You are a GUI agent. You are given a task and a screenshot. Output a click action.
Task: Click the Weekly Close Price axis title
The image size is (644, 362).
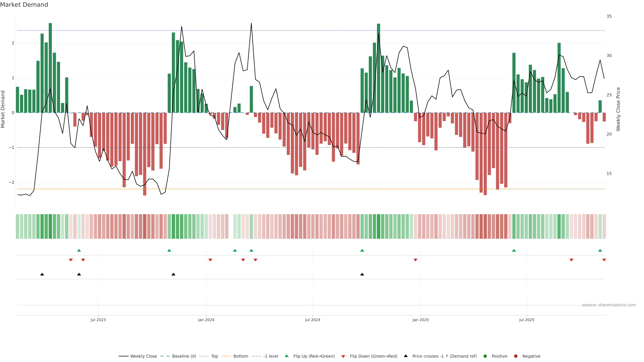618,109
